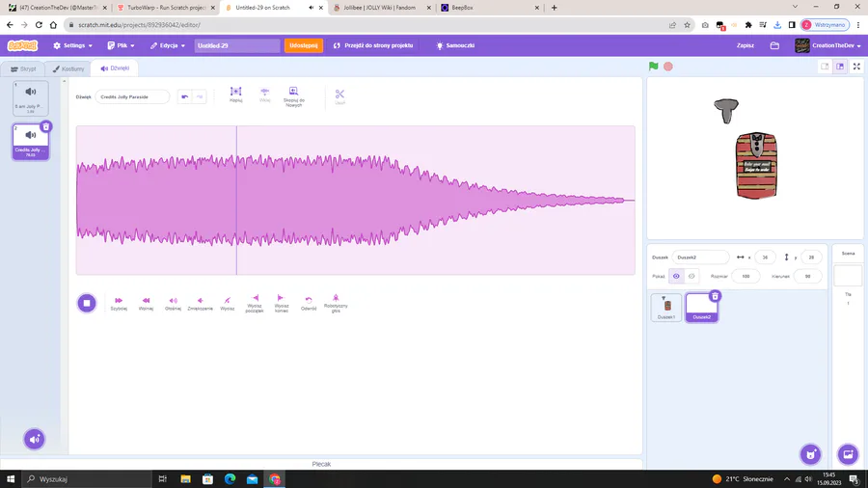
Task: Switch to the Kostiumy tab
Action: 68,69
